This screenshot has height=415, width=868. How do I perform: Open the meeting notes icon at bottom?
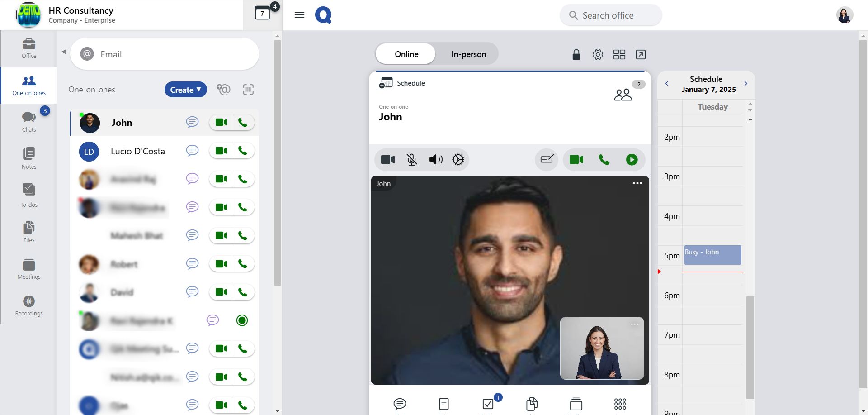tap(444, 404)
